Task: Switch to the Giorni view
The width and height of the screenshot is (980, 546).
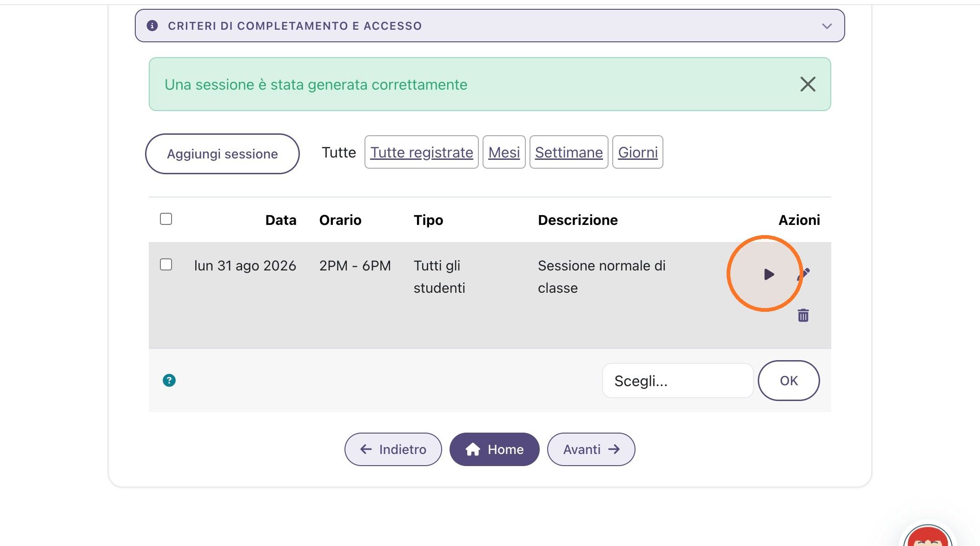Action: tap(638, 152)
